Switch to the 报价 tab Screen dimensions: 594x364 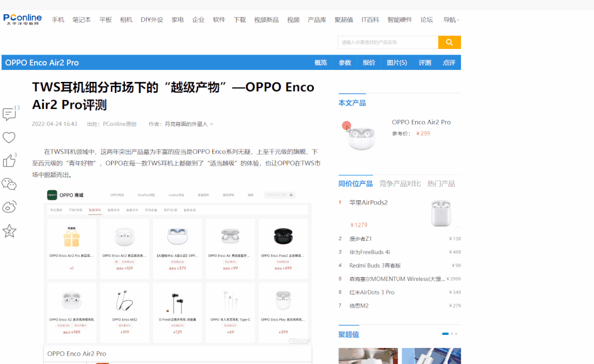tap(369, 63)
